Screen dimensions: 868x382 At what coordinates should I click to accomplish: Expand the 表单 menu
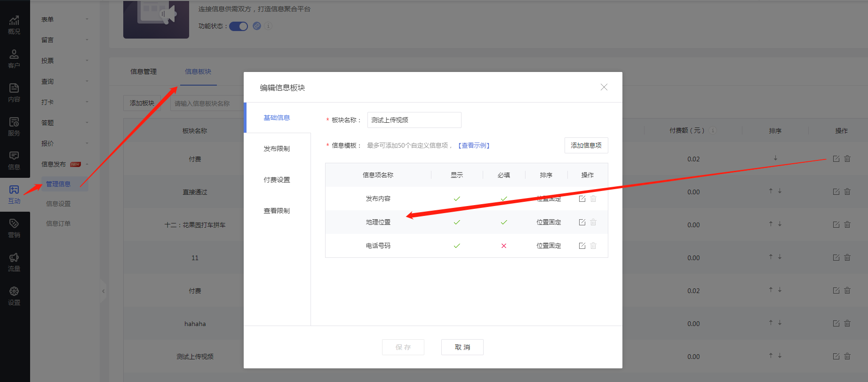pyautogui.click(x=65, y=19)
